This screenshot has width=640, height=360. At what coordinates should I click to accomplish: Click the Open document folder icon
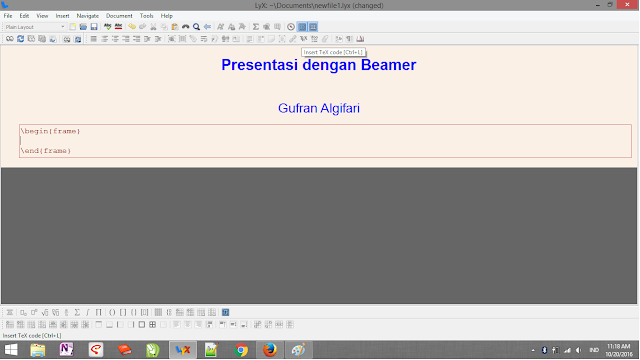(83, 27)
